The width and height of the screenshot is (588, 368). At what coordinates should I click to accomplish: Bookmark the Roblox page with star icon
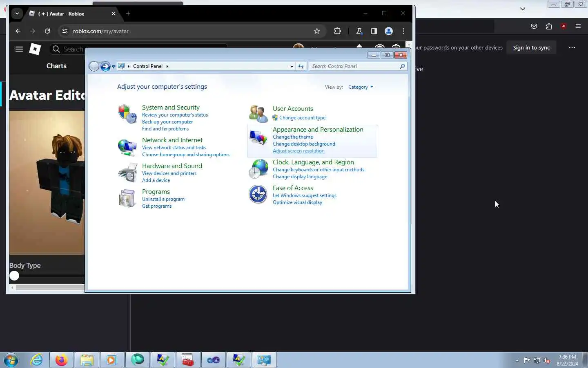(x=317, y=31)
